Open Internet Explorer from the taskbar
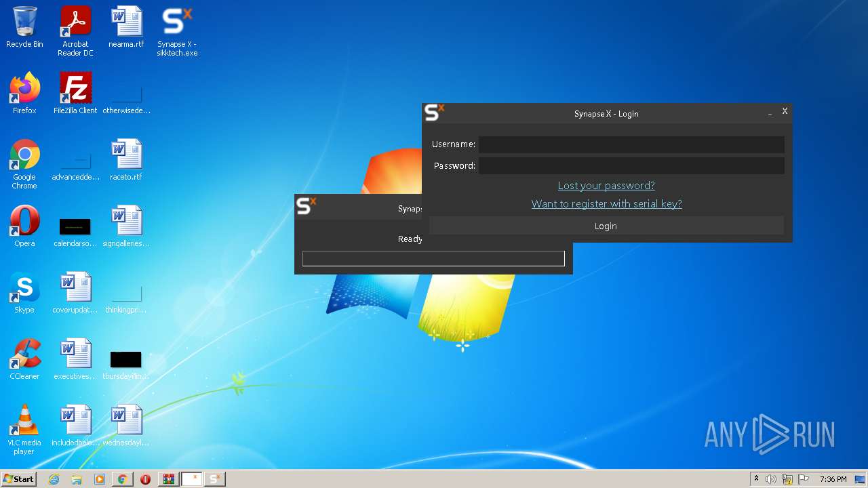 click(x=54, y=479)
